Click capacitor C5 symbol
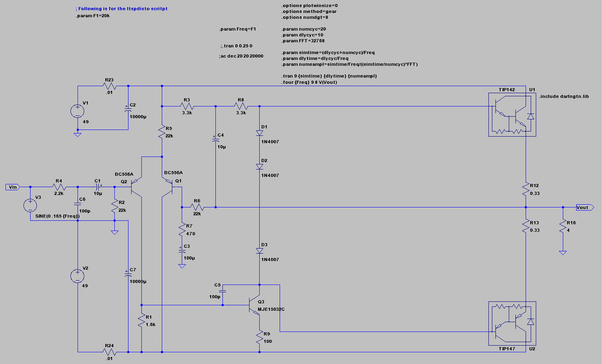The image size is (602, 364). click(222, 291)
